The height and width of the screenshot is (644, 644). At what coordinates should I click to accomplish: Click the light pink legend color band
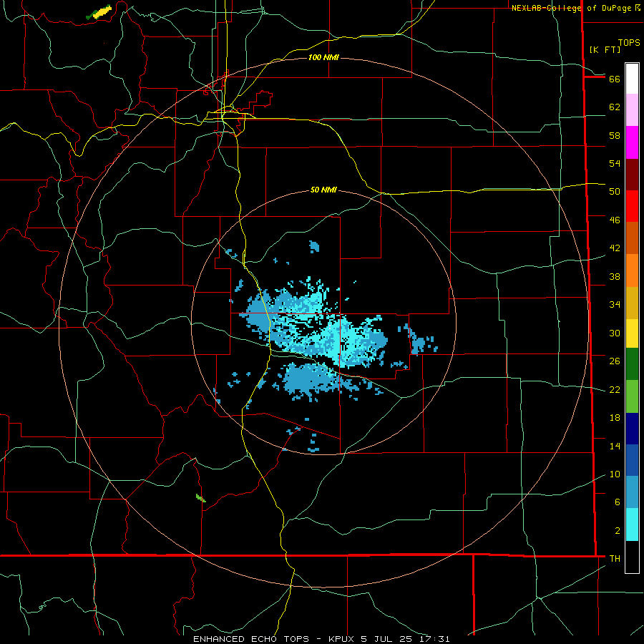[x=632, y=110]
